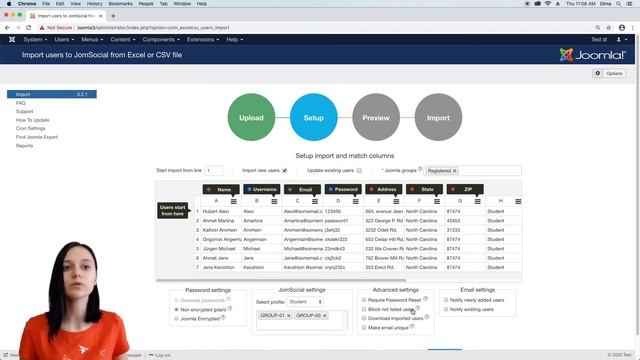Screen dimensions: 640x360
Task: Click help icon beside Joomla Encrypted
Action: [223, 317]
